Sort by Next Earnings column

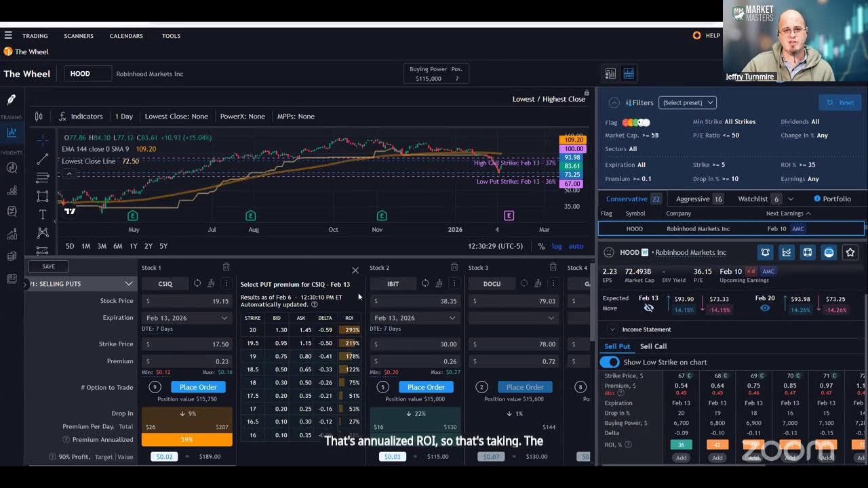coord(788,213)
